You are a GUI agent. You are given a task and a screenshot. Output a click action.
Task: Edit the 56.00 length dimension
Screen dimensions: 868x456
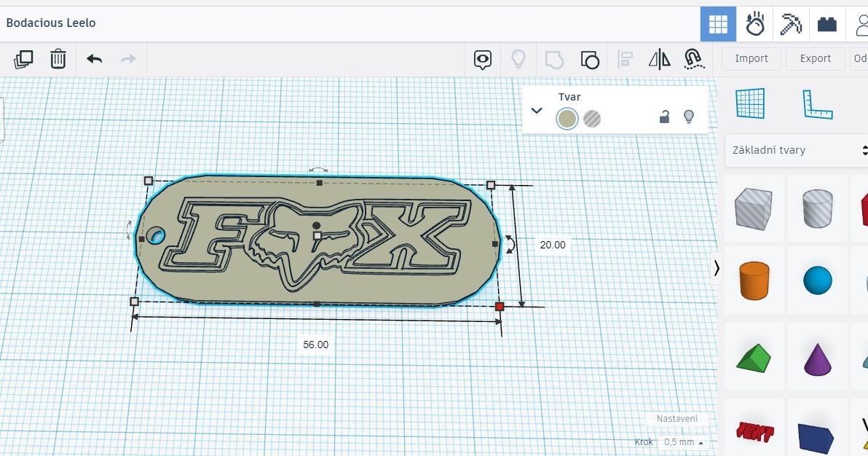point(315,345)
